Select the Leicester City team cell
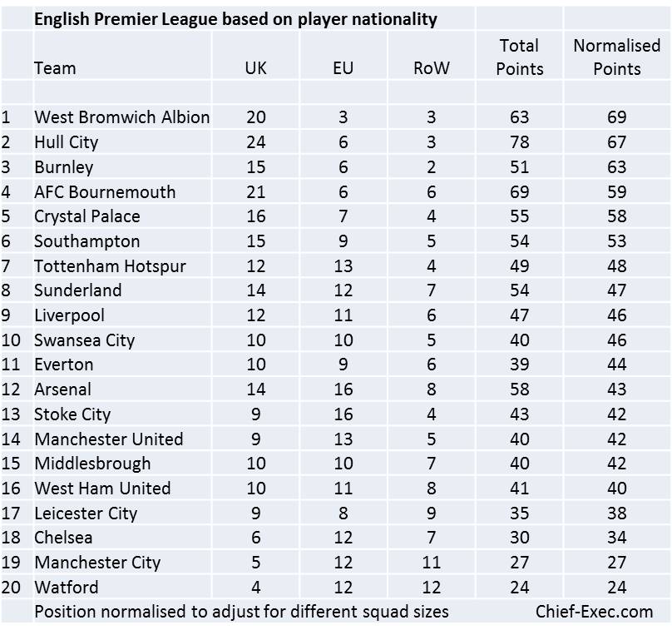672x635 pixels. tap(86, 513)
